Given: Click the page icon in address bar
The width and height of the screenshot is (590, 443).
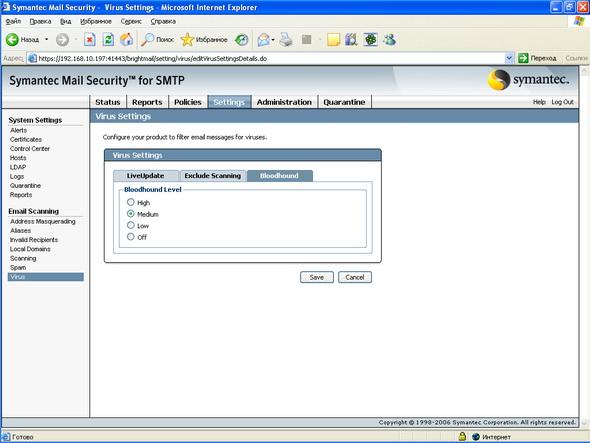Looking at the screenshot, I should point(33,58).
